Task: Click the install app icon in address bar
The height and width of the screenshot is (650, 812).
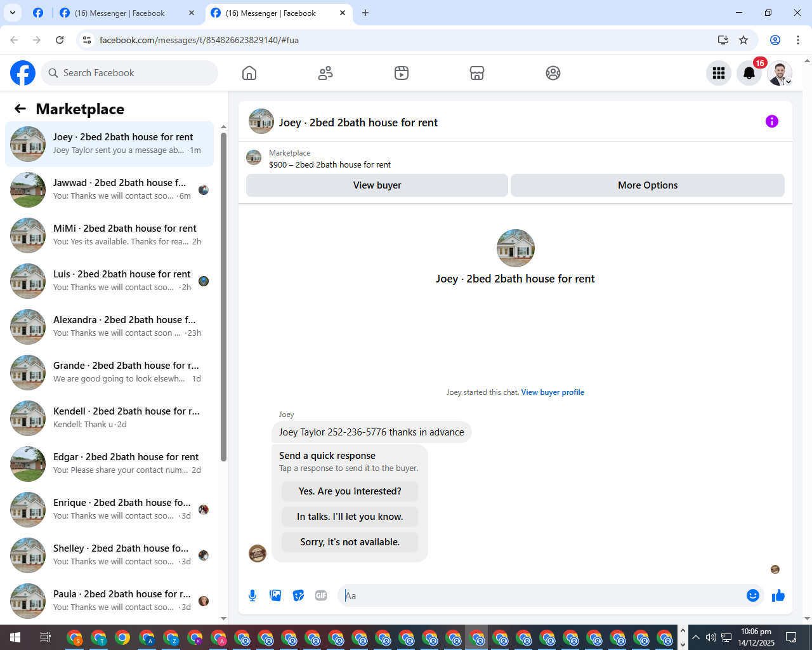Action: (x=723, y=40)
